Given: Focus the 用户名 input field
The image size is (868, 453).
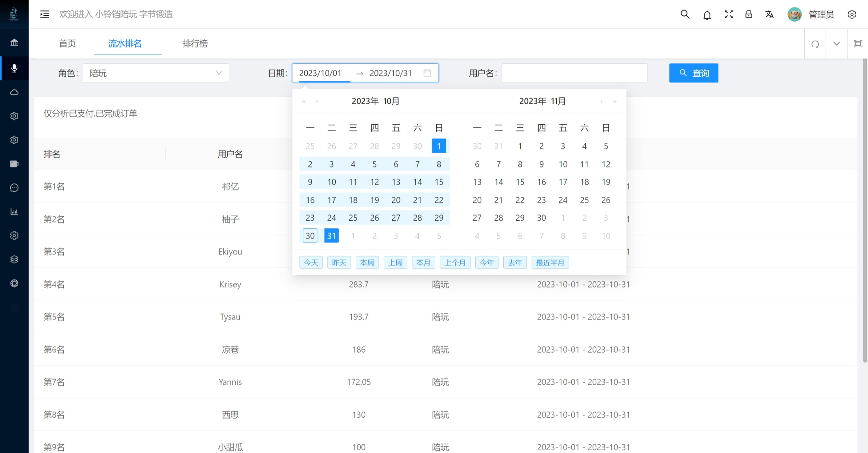Looking at the screenshot, I should (574, 73).
